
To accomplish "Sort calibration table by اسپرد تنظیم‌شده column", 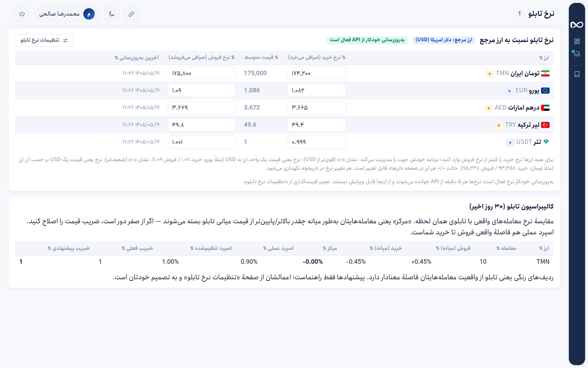I will click(x=211, y=248).
